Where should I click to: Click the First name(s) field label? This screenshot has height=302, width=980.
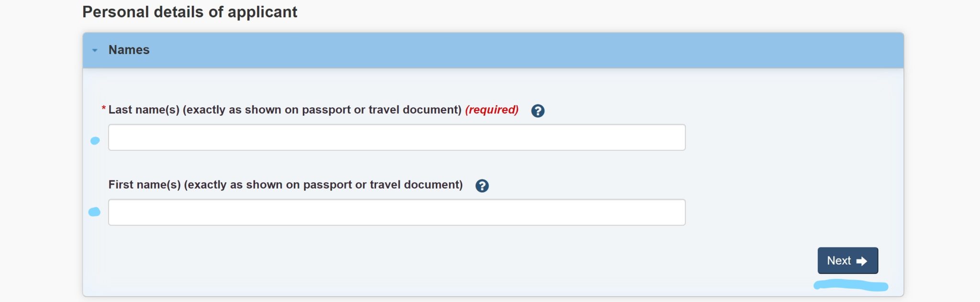point(285,185)
